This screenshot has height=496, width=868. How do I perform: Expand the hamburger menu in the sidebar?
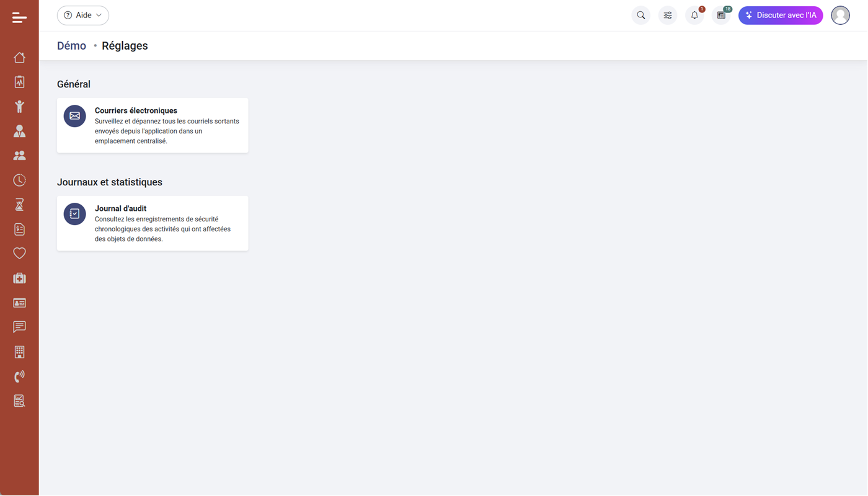(19, 17)
